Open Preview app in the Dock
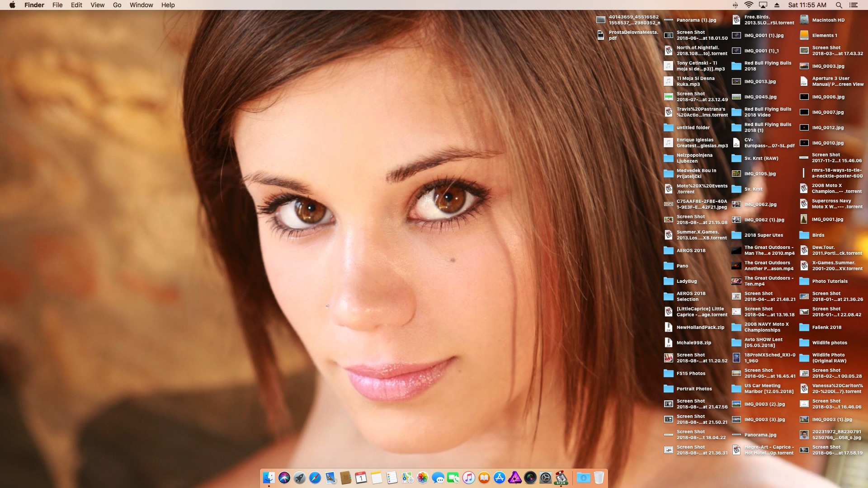The image size is (868, 488). (x=330, y=478)
